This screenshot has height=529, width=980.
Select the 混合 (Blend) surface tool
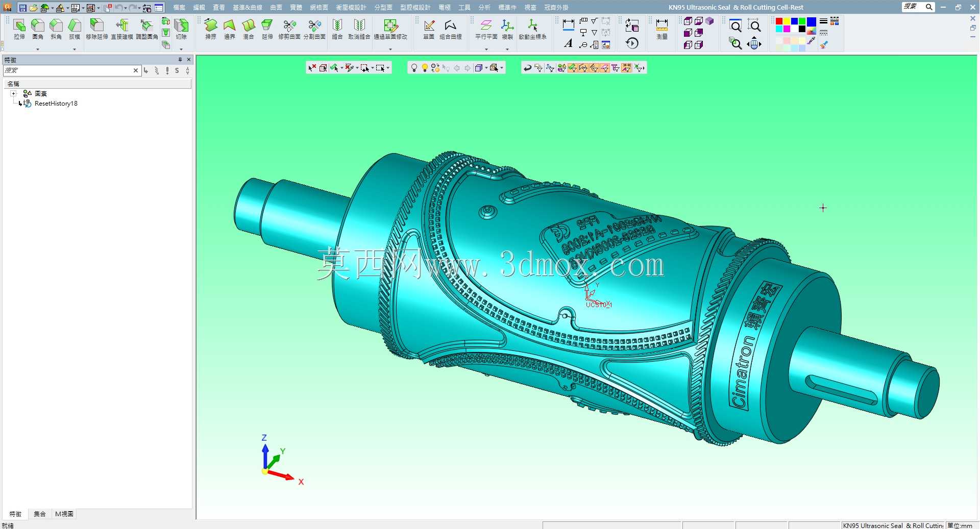pos(249,29)
